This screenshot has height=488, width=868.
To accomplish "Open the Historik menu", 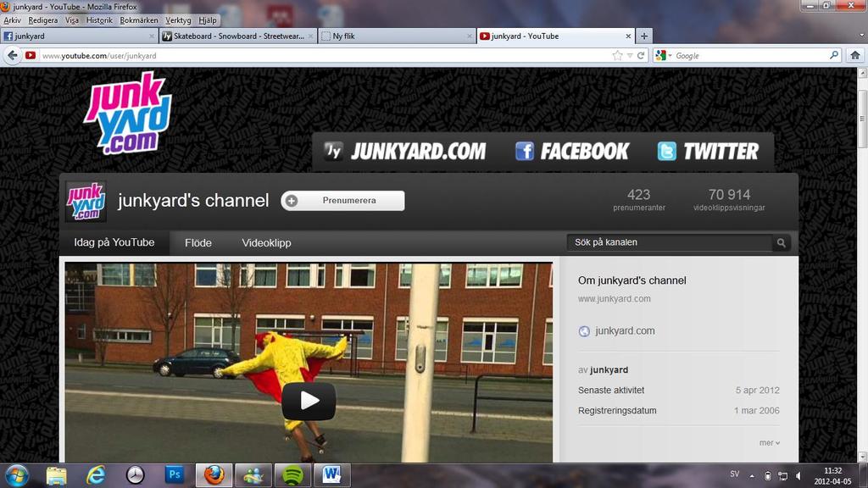I will click(99, 20).
